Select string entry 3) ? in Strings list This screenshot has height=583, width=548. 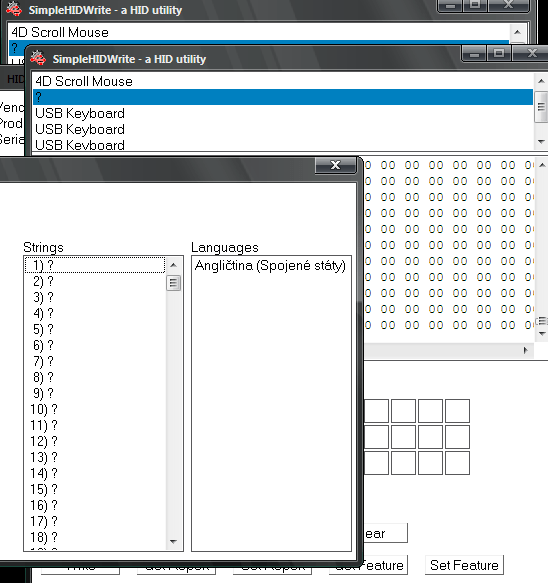pos(95,297)
